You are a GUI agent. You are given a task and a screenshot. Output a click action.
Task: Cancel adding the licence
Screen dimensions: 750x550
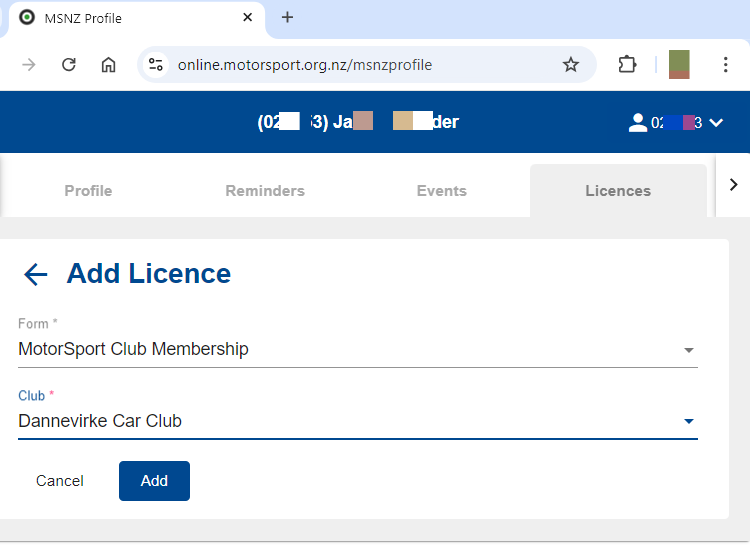click(60, 481)
